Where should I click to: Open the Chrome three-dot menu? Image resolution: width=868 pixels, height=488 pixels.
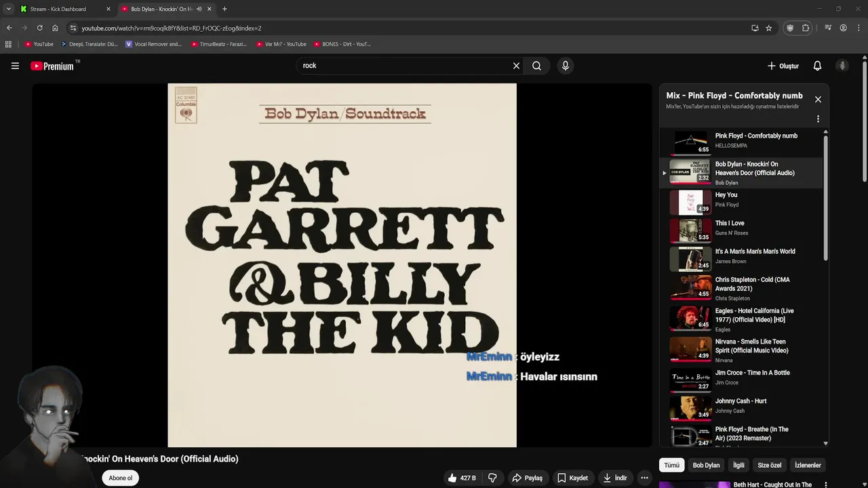click(x=859, y=28)
